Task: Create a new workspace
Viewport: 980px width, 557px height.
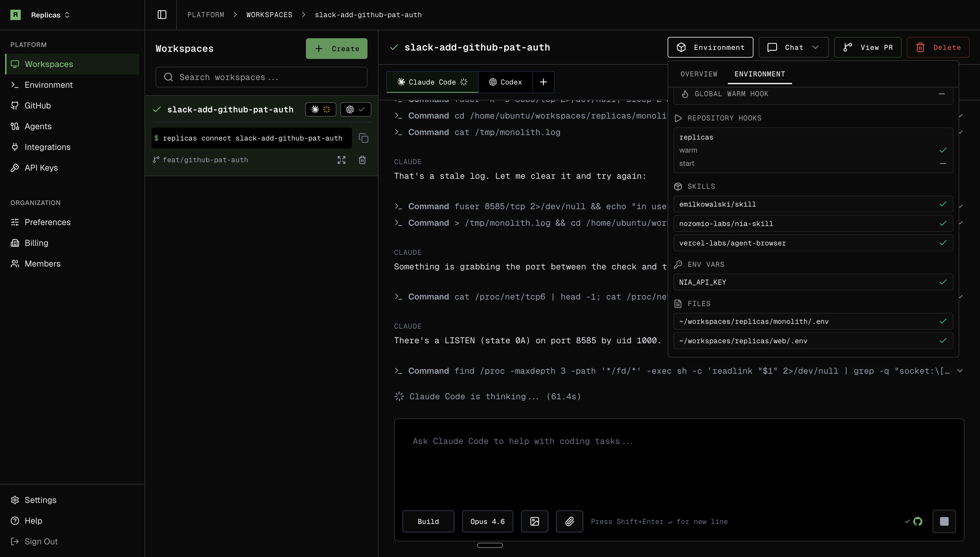Action: tap(336, 49)
